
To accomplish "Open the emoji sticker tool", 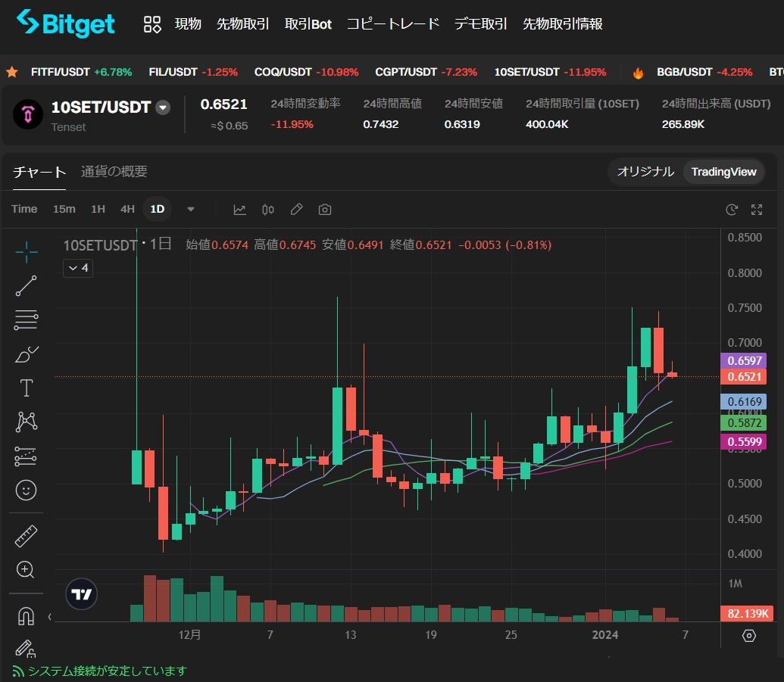I will tap(26, 490).
